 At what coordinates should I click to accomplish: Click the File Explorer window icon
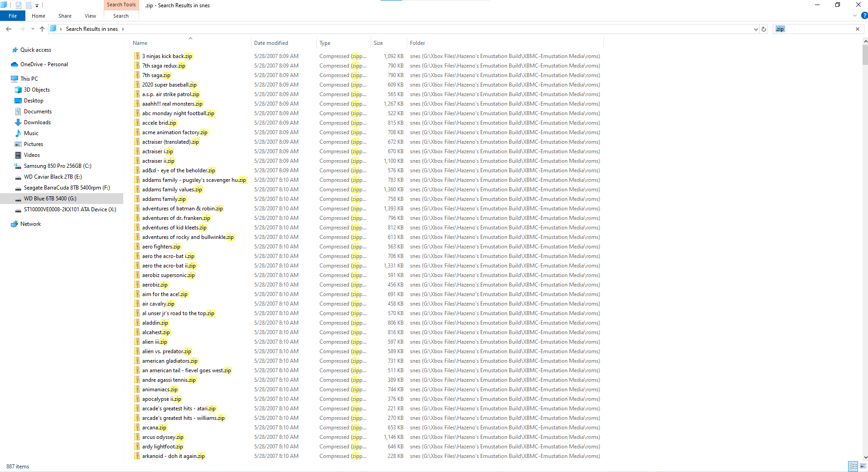4,5
